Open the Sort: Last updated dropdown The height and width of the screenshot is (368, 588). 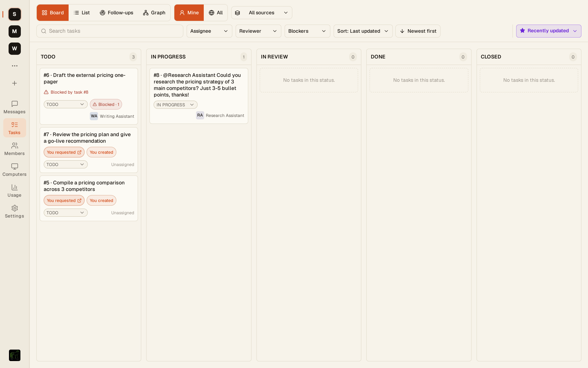point(363,31)
